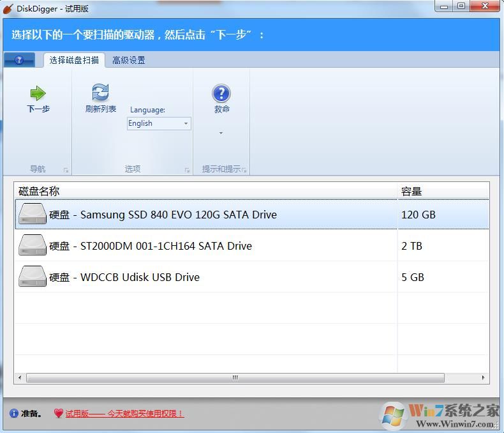
Task: Click the refresh list icon
Action: pyautogui.click(x=101, y=93)
